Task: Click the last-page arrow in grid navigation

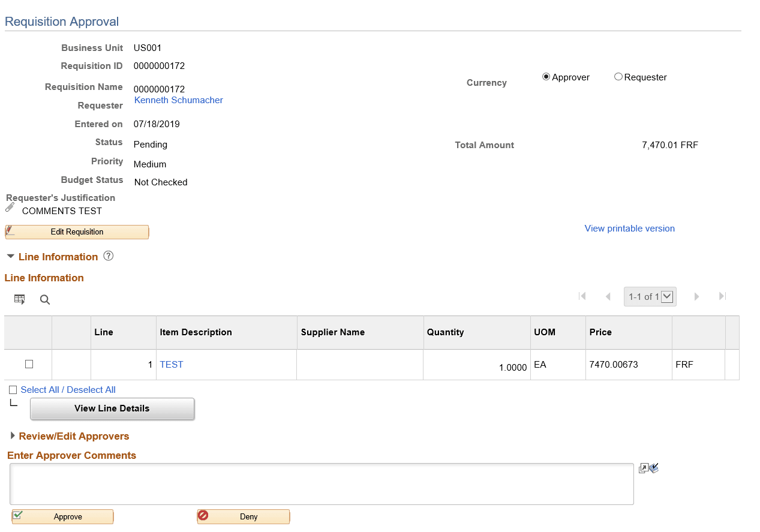Action: [x=722, y=296]
